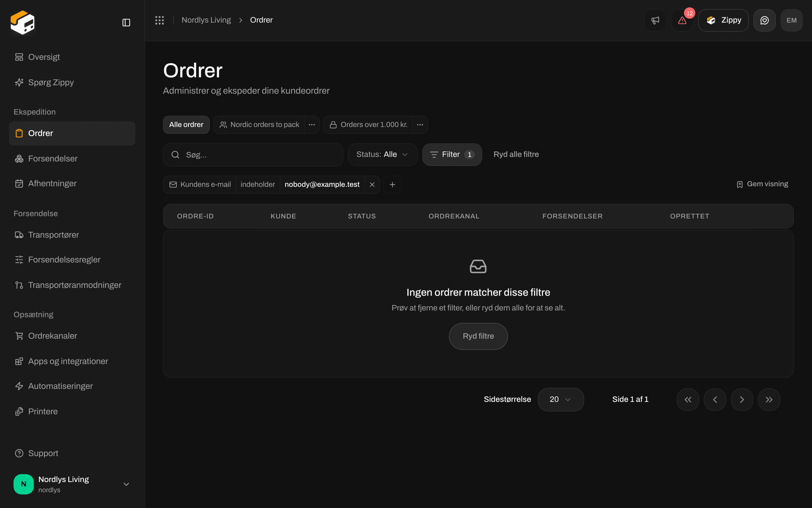Image resolution: width=812 pixels, height=508 pixels.
Task: Add another filter with plus icon
Action: 392,185
